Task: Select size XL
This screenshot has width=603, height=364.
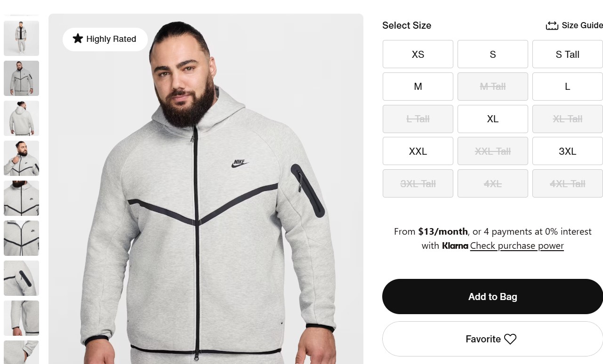Action: (x=492, y=119)
